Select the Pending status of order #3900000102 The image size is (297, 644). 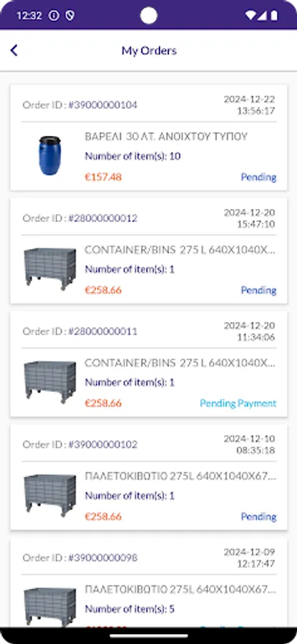(259, 517)
